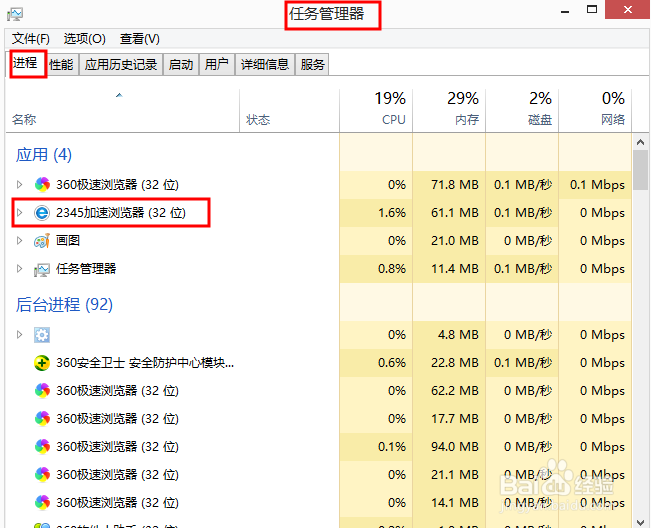Click the gear icon of the unnamed background process

click(x=42, y=335)
